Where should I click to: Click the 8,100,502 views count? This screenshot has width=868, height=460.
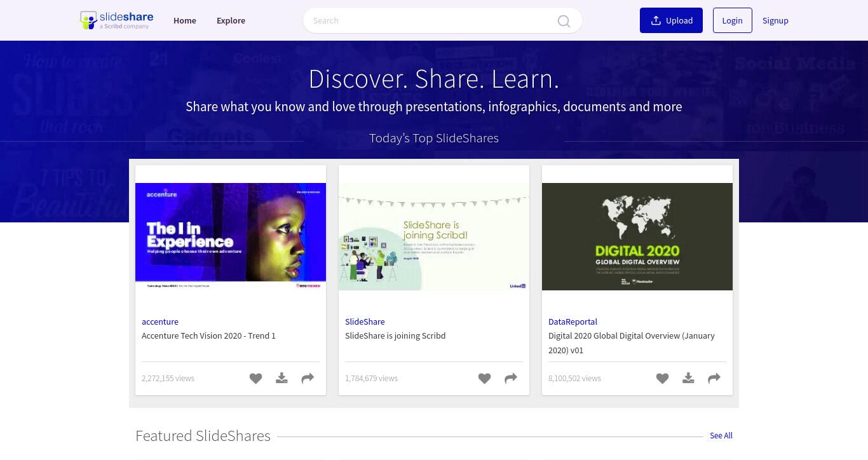pos(574,378)
